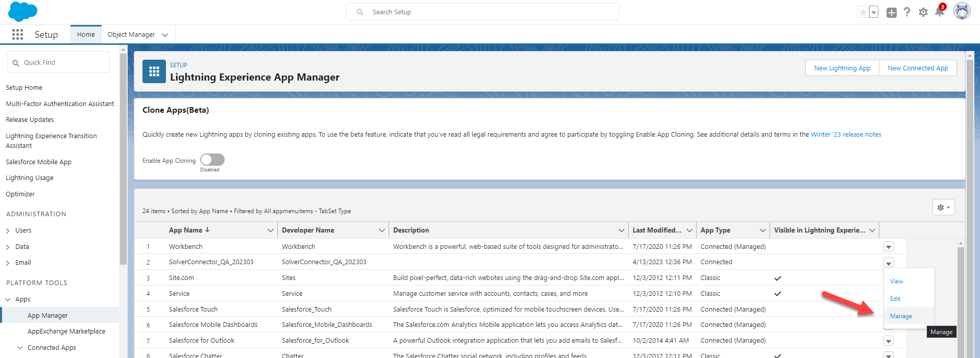The height and width of the screenshot is (358, 980).
Task: Open the list view settings gear
Action: [x=943, y=207]
